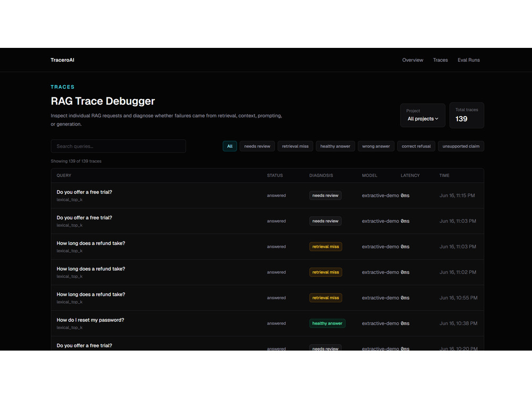532x399 pixels.
Task: Click healthy answer badge in password row
Action: pos(327,323)
